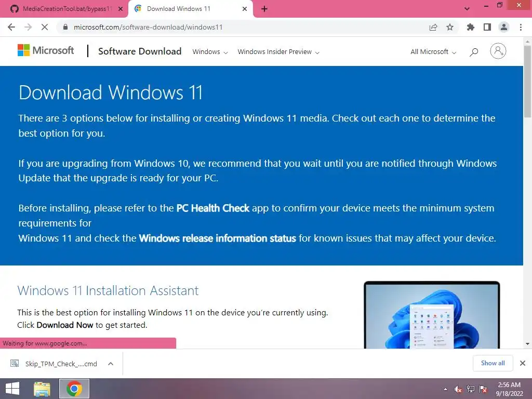
Task: Show hidden tray icons arrow
Action: coord(445,389)
